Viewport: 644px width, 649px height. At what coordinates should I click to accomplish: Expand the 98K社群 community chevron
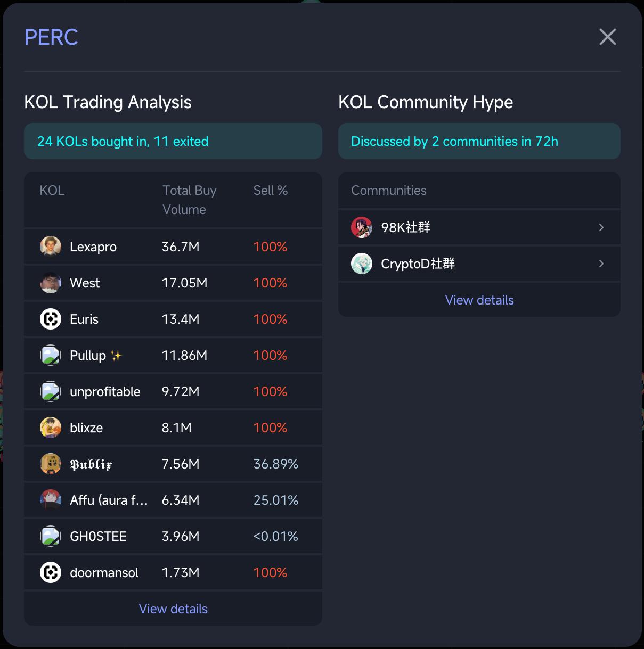(601, 227)
